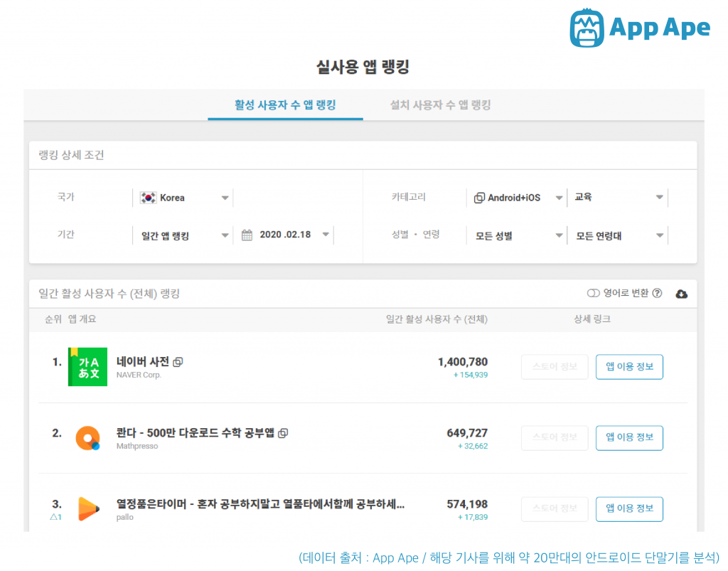Switch to 설치 사용자 수 앱 랭킹 tab
728x571 pixels.
(440, 105)
